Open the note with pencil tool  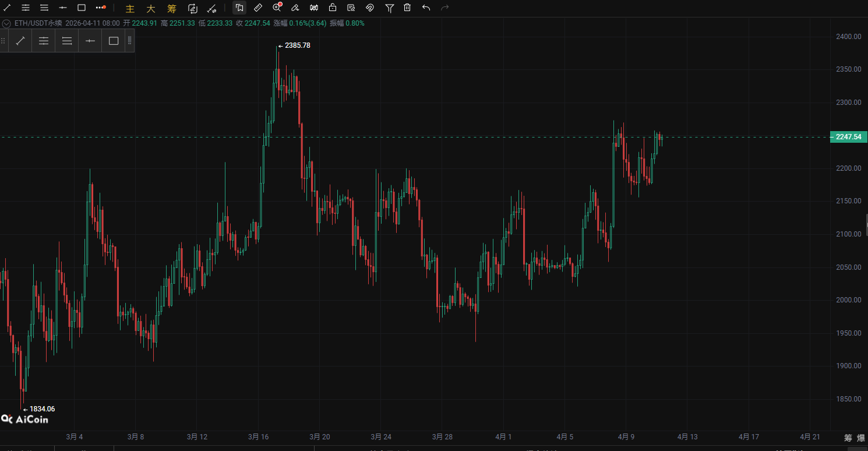click(x=351, y=8)
